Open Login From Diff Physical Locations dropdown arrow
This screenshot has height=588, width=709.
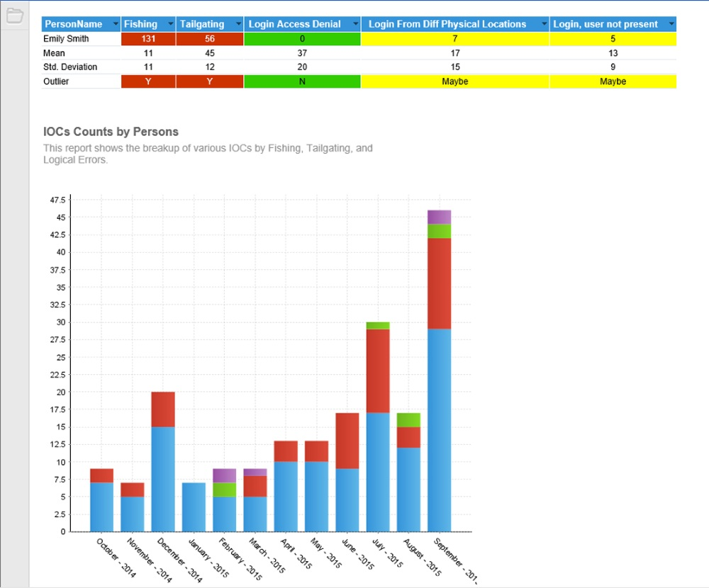click(x=544, y=24)
